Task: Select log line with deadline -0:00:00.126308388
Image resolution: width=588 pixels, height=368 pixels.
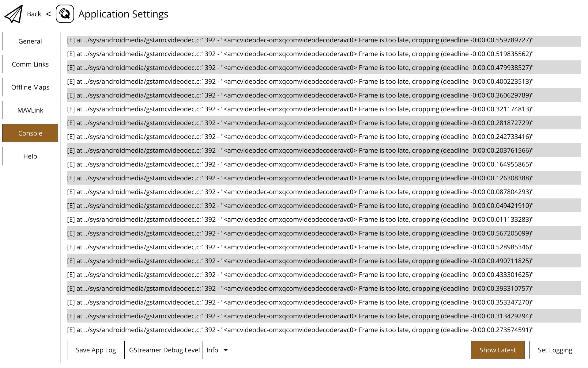Action: pos(324,178)
